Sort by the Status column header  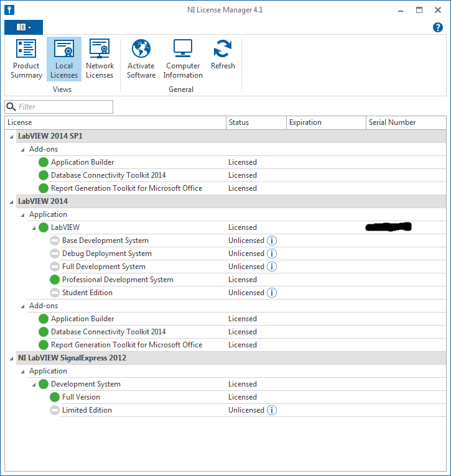(x=256, y=122)
